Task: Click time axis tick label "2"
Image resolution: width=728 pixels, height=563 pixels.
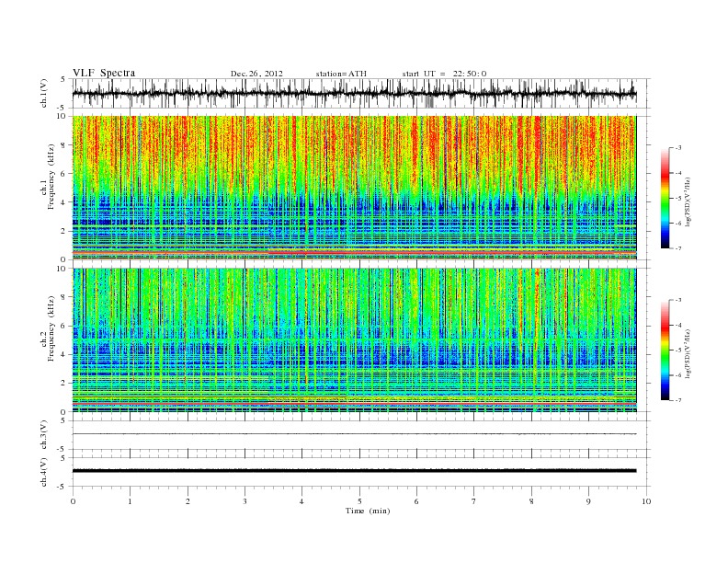Action: coord(188,501)
